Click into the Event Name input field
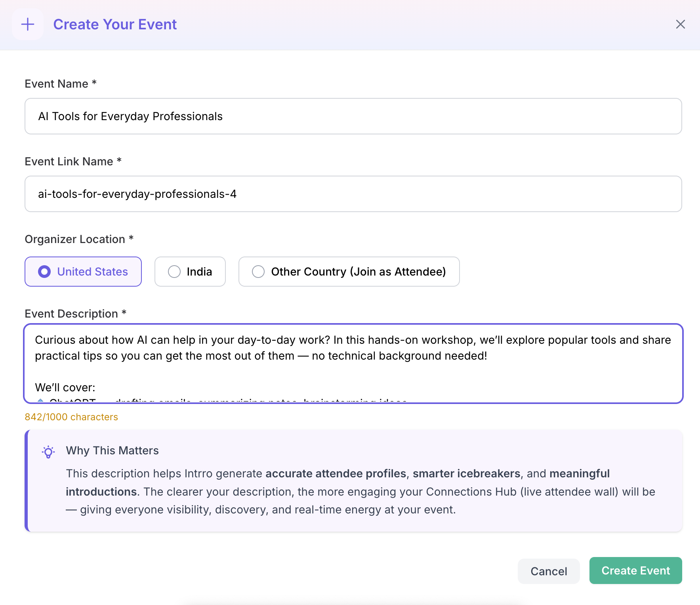Viewport: 700px width, 605px height. click(x=353, y=116)
